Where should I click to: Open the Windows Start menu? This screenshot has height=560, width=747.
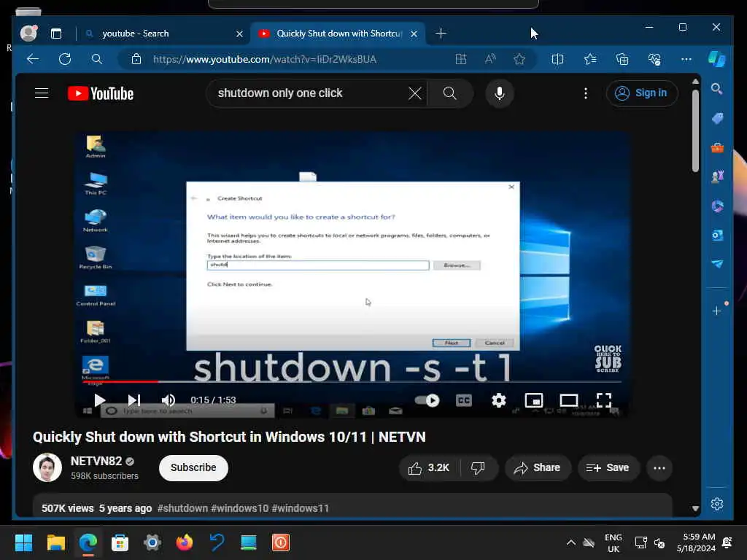(24, 542)
